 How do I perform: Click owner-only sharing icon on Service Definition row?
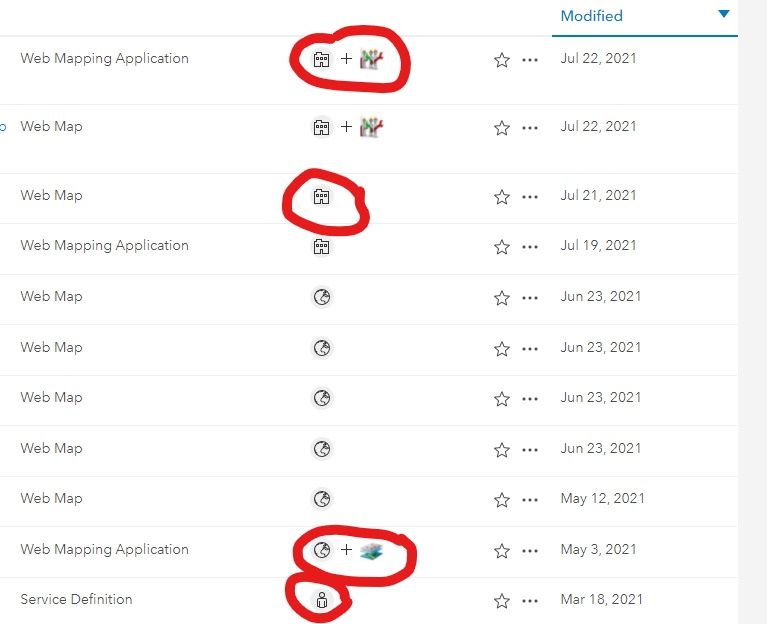point(321,601)
